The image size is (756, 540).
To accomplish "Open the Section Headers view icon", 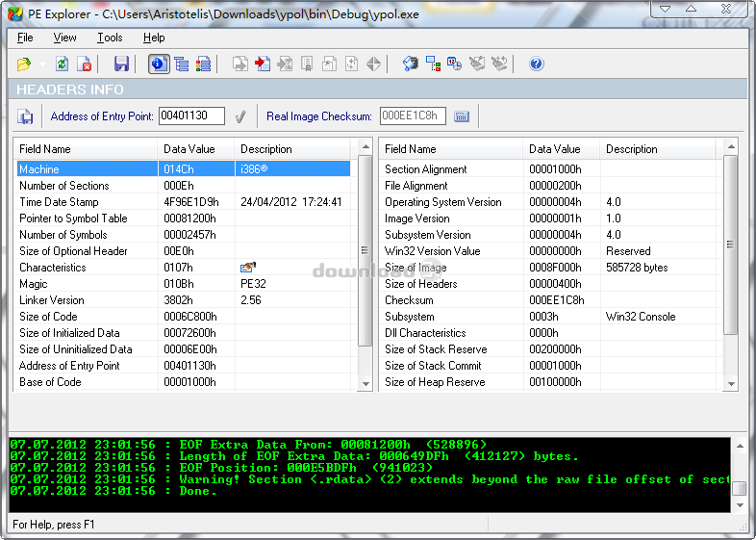I will tap(203, 64).
